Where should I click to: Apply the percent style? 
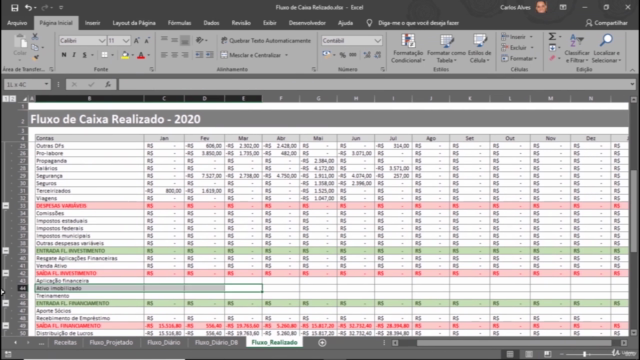click(x=342, y=55)
